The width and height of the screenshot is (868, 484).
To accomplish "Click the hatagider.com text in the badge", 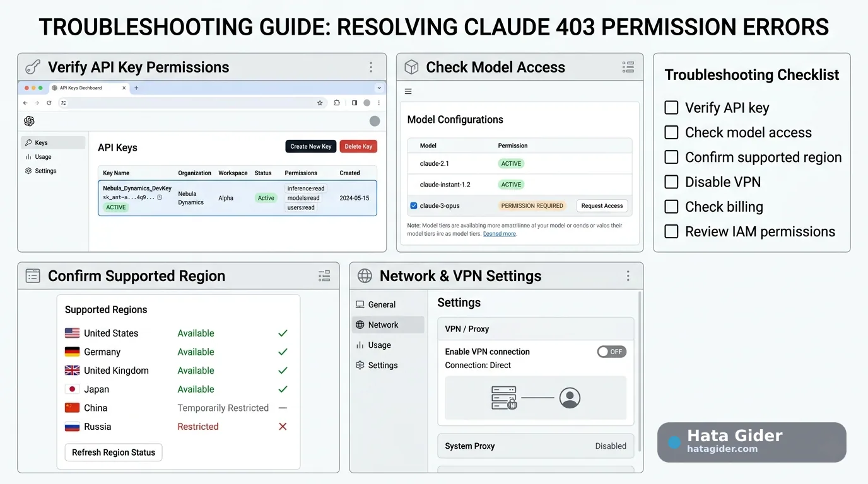I will pos(722,449).
